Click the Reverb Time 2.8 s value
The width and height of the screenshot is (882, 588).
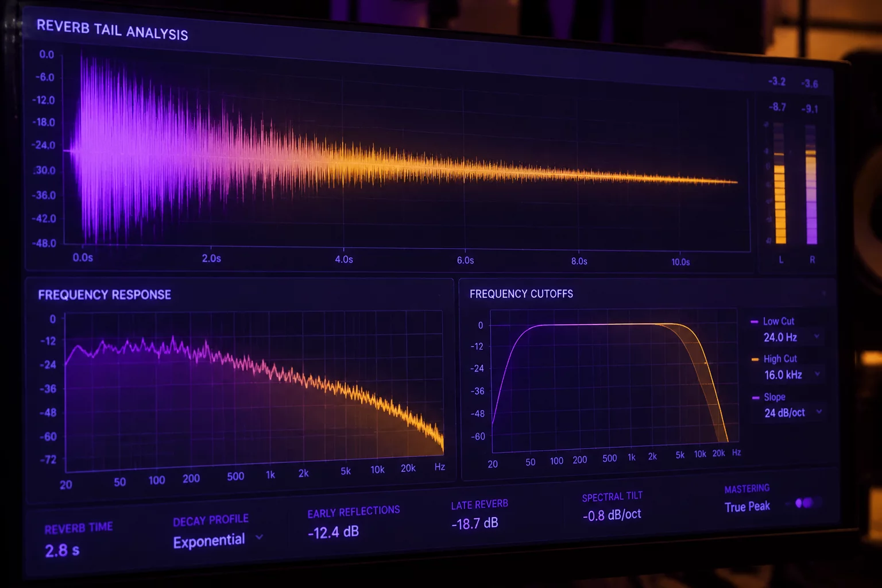(62, 551)
